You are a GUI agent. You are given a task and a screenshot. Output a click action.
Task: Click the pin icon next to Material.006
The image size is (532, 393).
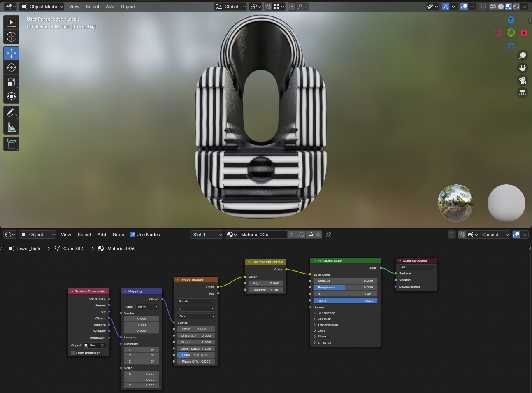pyautogui.click(x=328, y=235)
